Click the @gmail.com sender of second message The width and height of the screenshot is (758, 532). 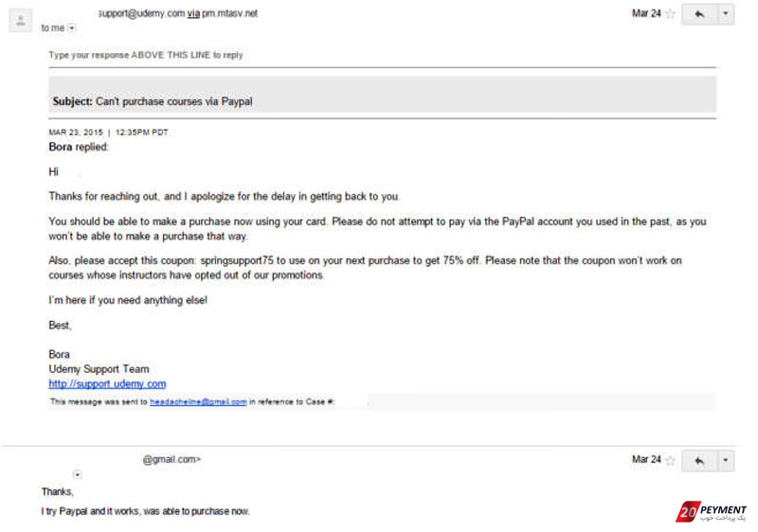point(171,459)
